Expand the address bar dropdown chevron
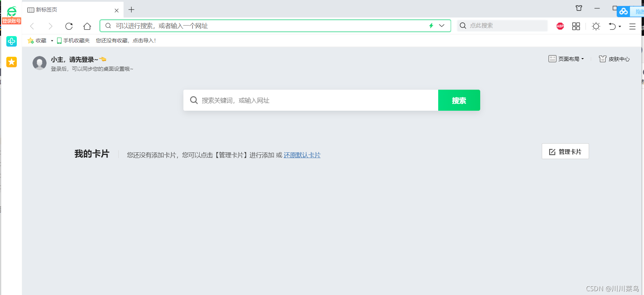Image resolution: width=644 pixels, height=295 pixels. 442,26
